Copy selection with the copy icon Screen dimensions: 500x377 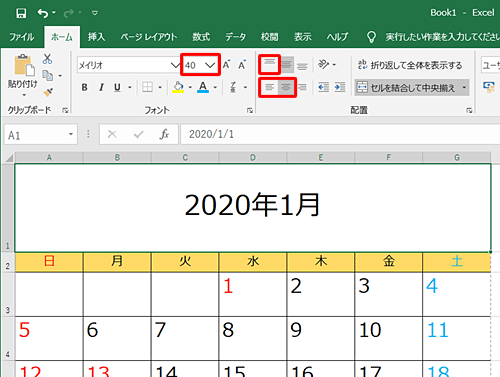(48, 76)
